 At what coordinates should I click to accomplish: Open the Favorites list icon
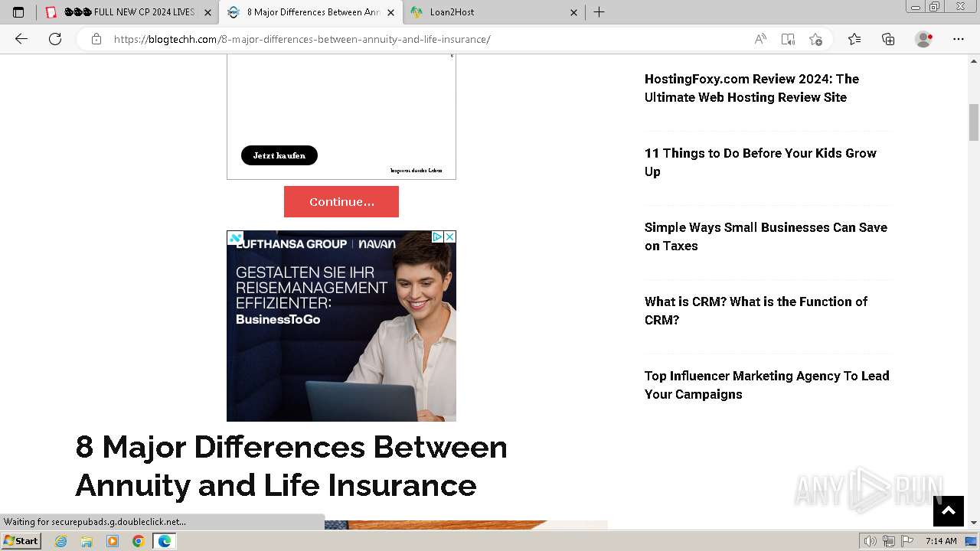click(854, 39)
